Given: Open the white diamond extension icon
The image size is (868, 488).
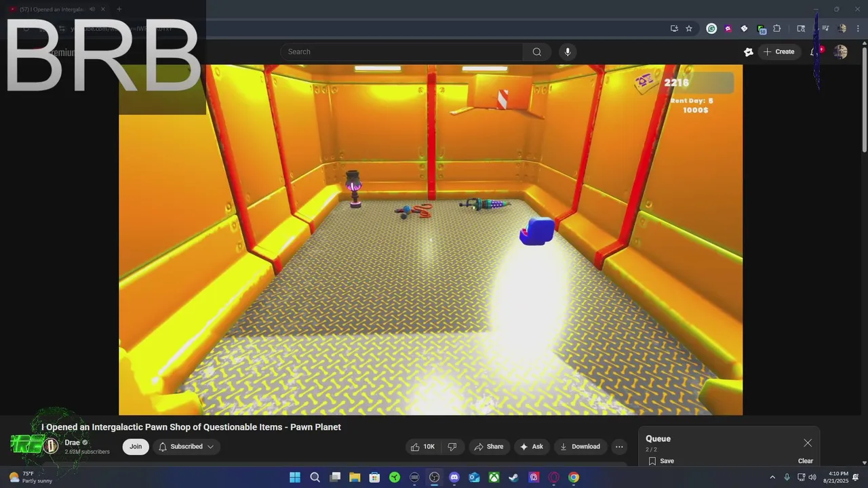Looking at the screenshot, I should pyautogui.click(x=744, y=28).
